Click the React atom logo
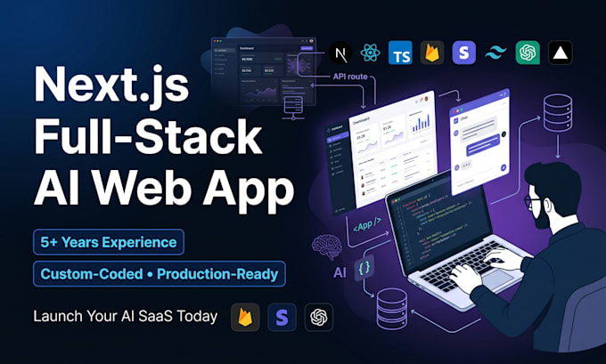The width and height of the screenshot is (606, 364). (x=370, y=53)
